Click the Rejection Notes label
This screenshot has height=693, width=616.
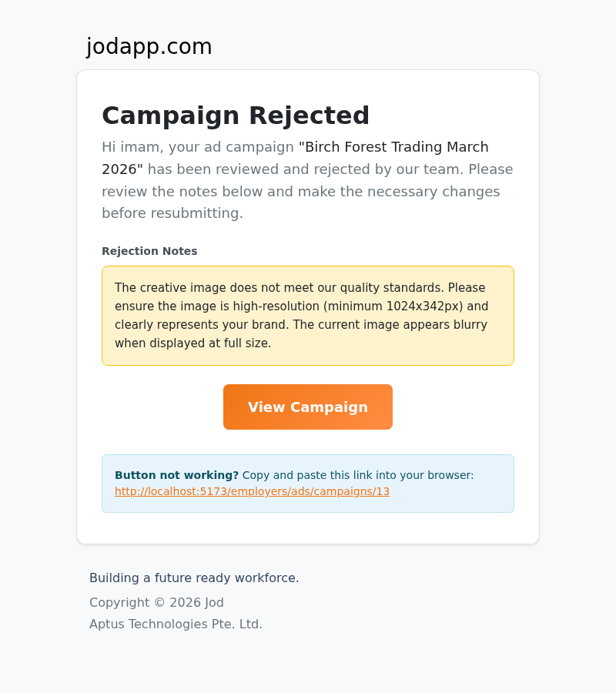click(x=149, y=251)
